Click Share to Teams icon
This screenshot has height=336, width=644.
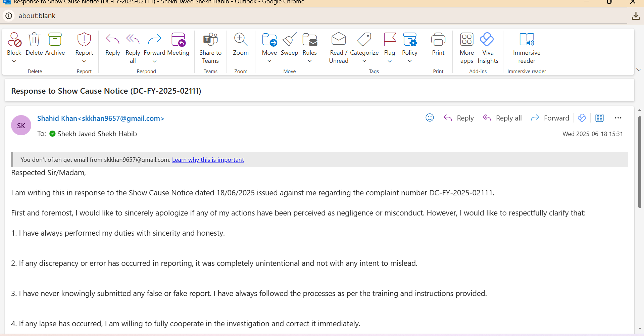(210, 40)
